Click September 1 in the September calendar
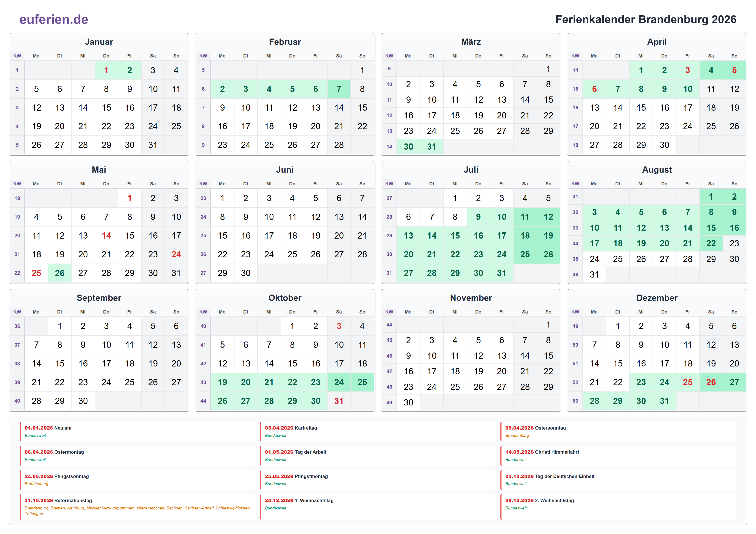756x534 pixels. pos(60,326)
